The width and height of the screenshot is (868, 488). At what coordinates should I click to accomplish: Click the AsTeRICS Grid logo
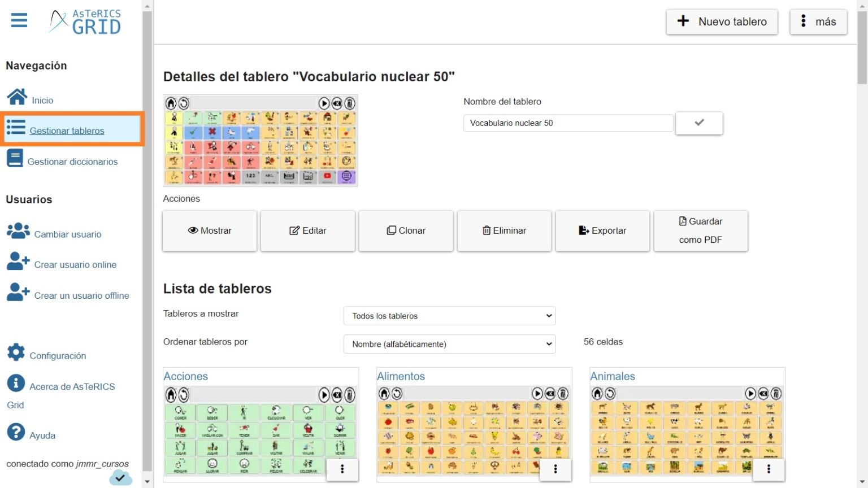[84, 21]
